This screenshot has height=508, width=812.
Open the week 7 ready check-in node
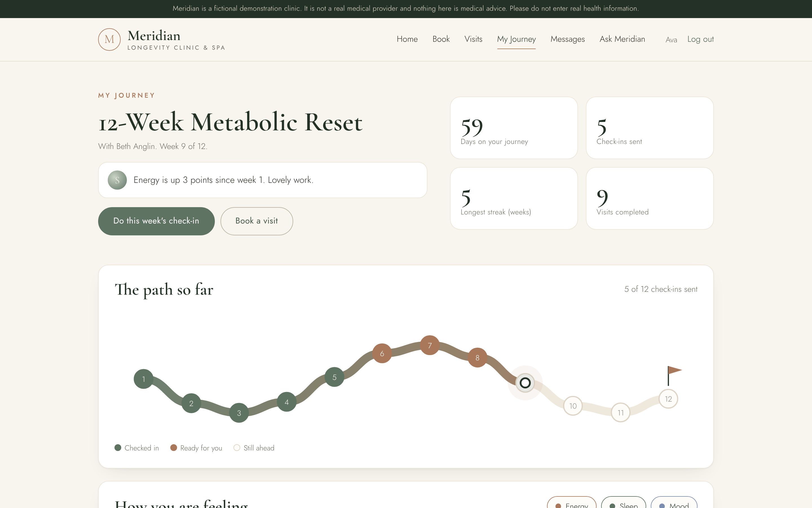429,345
